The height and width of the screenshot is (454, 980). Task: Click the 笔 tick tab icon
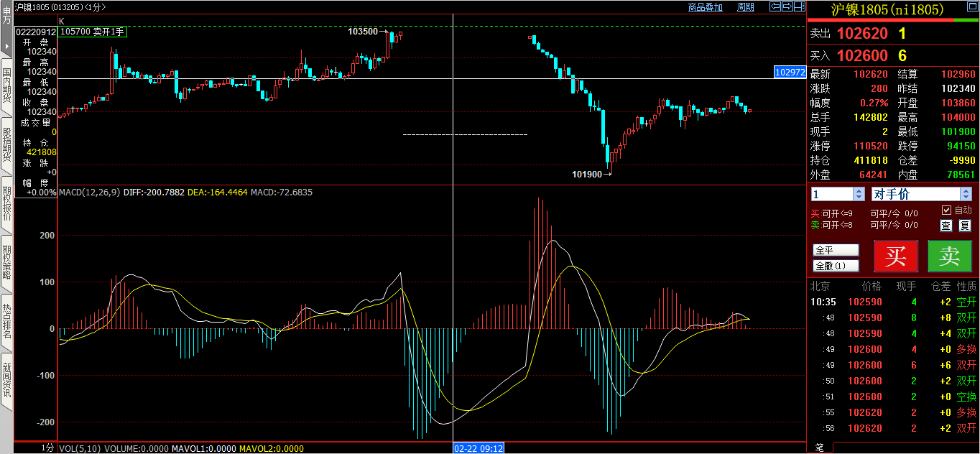pyautogui.click(x=819, y=448)
